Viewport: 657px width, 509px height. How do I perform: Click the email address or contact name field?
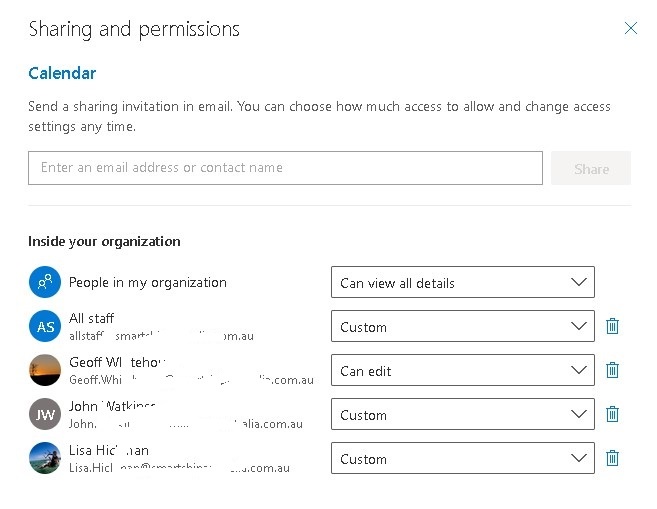(285, 168)
